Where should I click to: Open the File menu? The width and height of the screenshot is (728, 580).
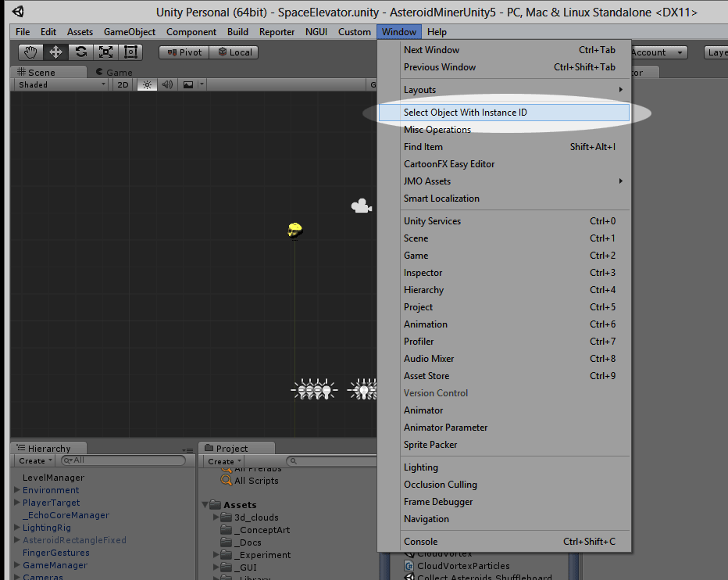coord(23,31)
